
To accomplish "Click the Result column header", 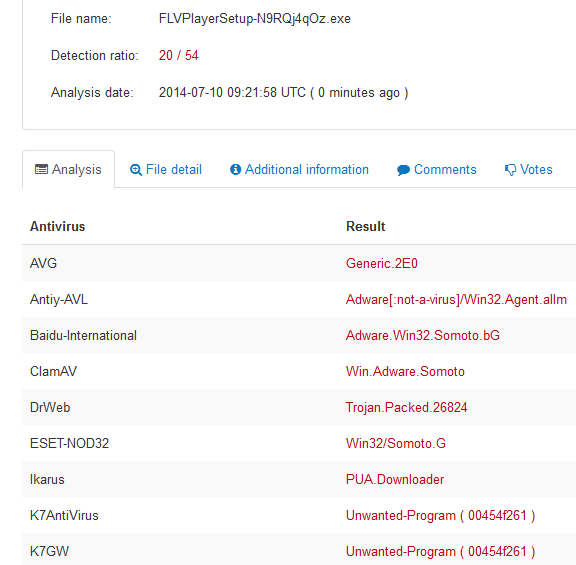I will click(x=366, y=226).
